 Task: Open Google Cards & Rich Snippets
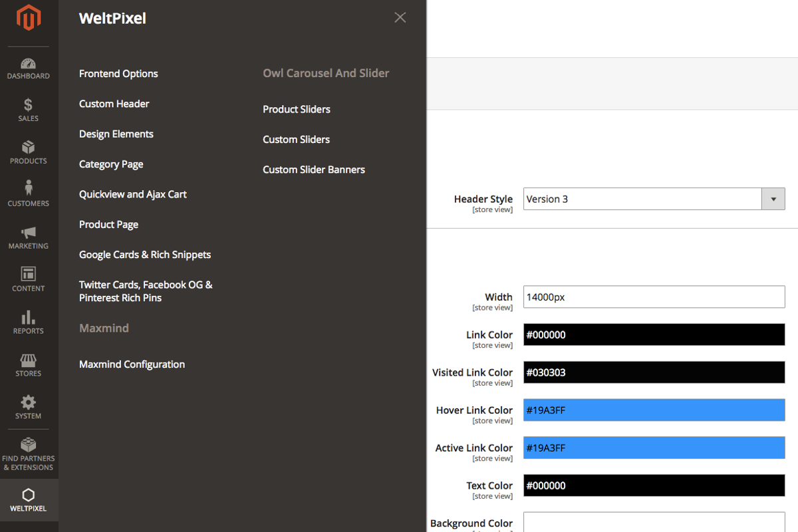[x=145, y=255]
